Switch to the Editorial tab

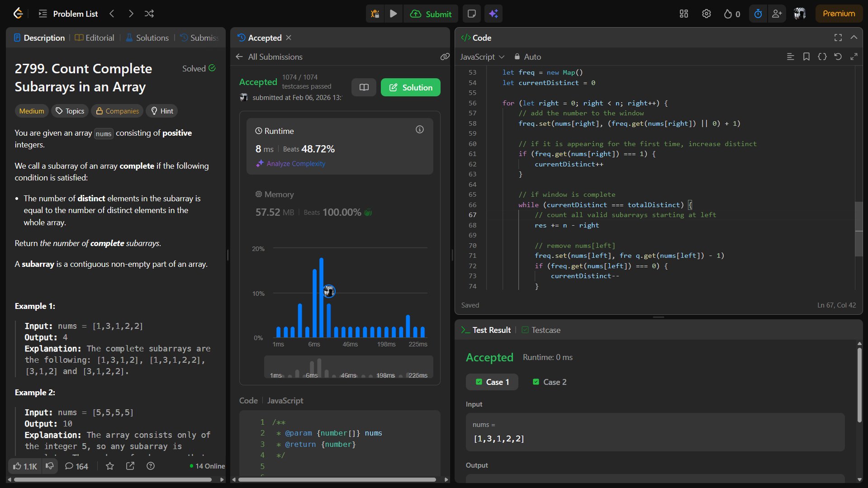coord(95,38)
